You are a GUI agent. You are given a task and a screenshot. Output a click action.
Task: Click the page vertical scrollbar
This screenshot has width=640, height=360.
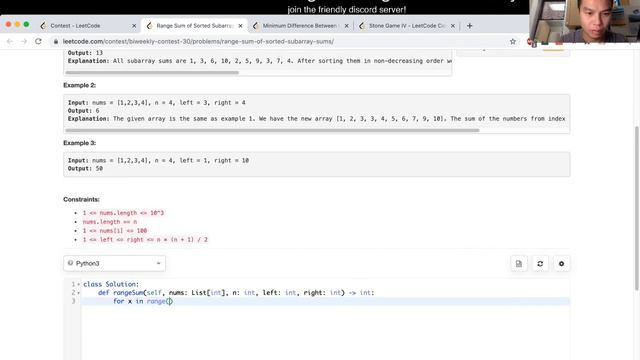[637, 208]
